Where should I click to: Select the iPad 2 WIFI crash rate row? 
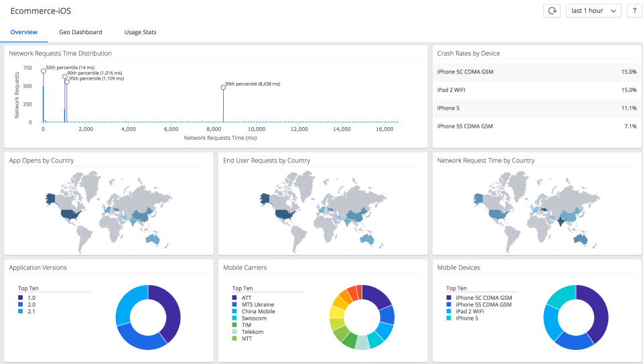coord(537,90)
